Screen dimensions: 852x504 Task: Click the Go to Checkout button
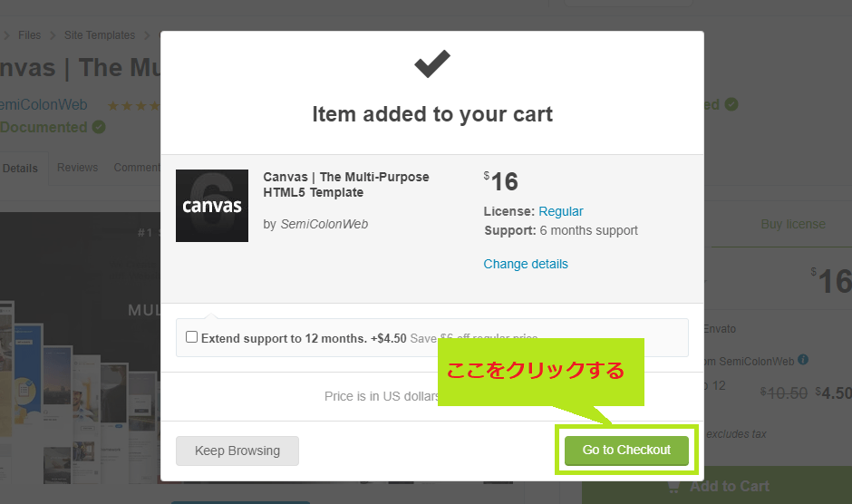coord(626,451)
